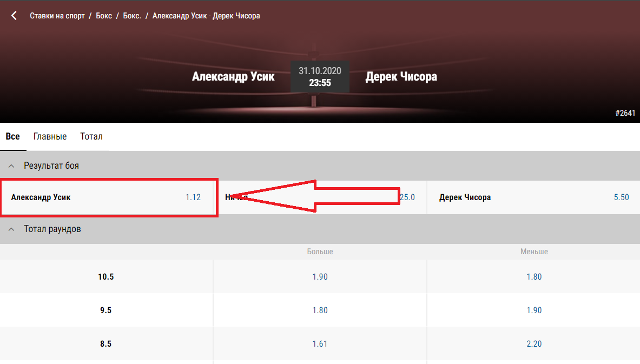Image resolution: width=640 pixels, height=364 pixels.
Task: Bet on Александр Усик at 1.12
Action: 108,197
